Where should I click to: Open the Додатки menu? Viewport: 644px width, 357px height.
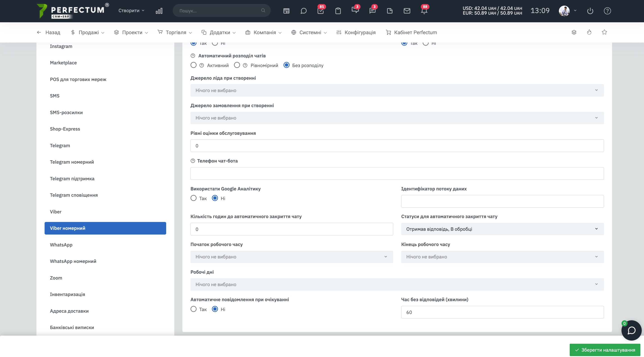click(x=218, y=32)
